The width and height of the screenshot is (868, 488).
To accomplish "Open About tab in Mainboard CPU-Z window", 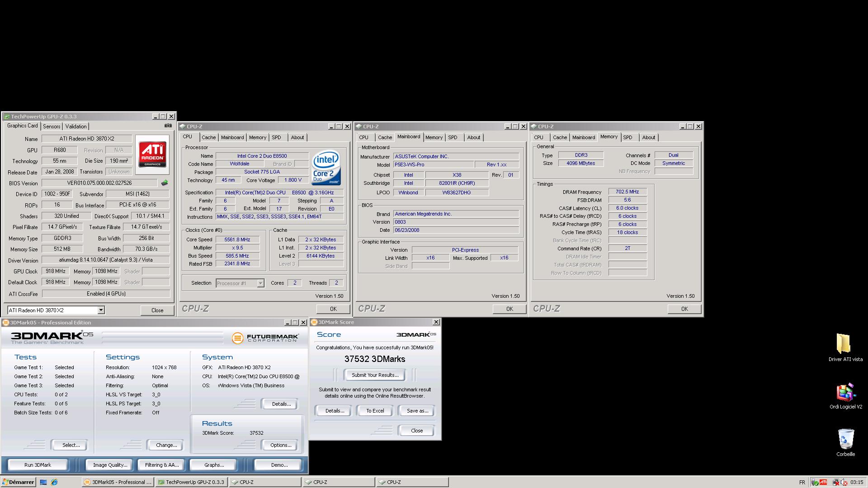I will 474,137.
